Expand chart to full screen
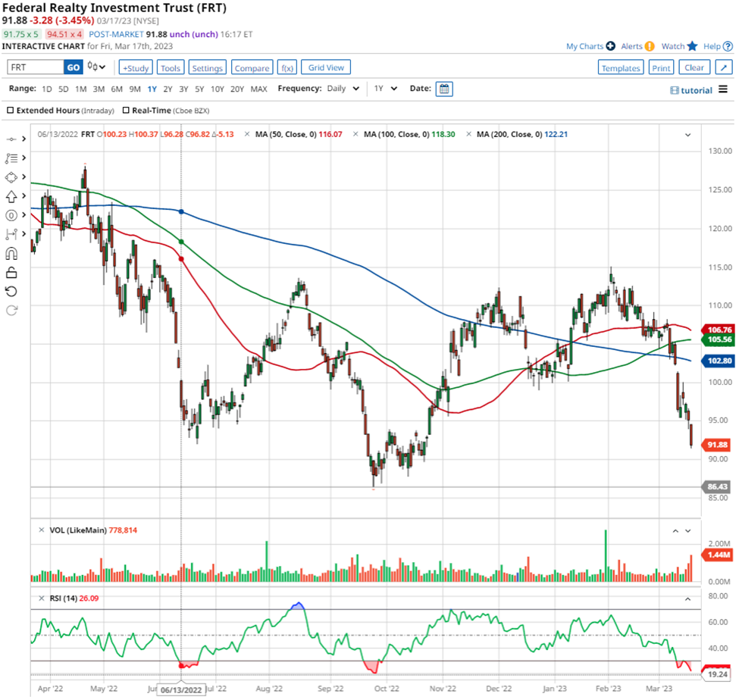This screenshot has width=739, height=700. (x=724, y=67)
